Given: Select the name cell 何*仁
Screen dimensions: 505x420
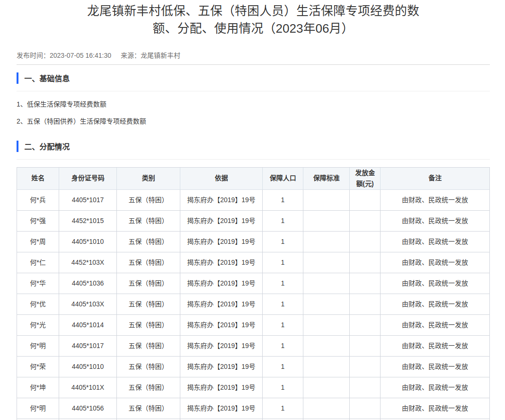Looking at the screenshot, I should (38, 263).
